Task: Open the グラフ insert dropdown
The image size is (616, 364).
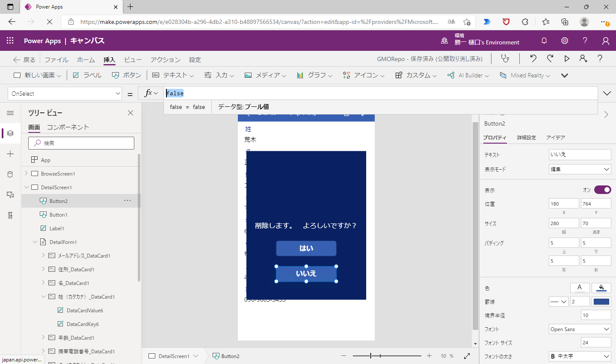Action: 314,75
